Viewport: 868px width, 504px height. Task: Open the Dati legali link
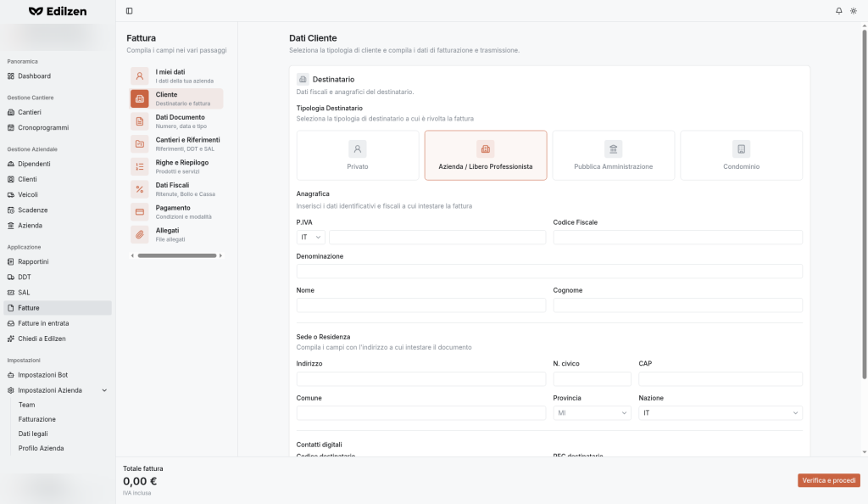[x=33, y=434]
